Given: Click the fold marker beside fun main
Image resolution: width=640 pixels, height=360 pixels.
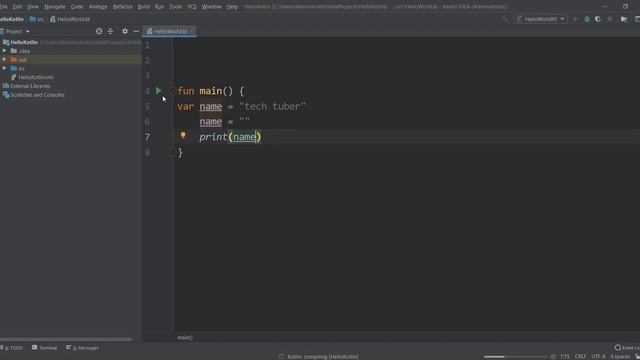Looking at the screenshot, I should [x=172, y=91].
